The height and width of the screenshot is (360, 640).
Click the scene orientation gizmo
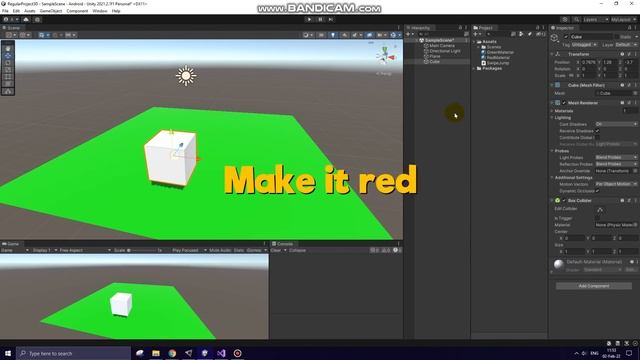click(385, 55)
